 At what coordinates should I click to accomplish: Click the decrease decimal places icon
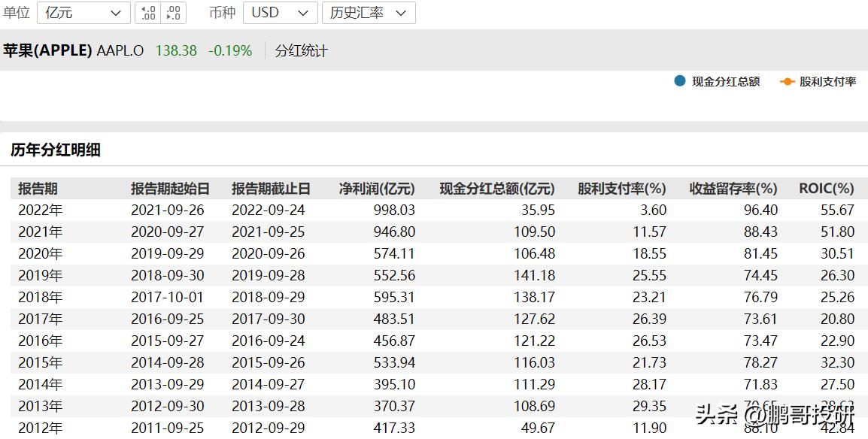[x=171, y=13]
